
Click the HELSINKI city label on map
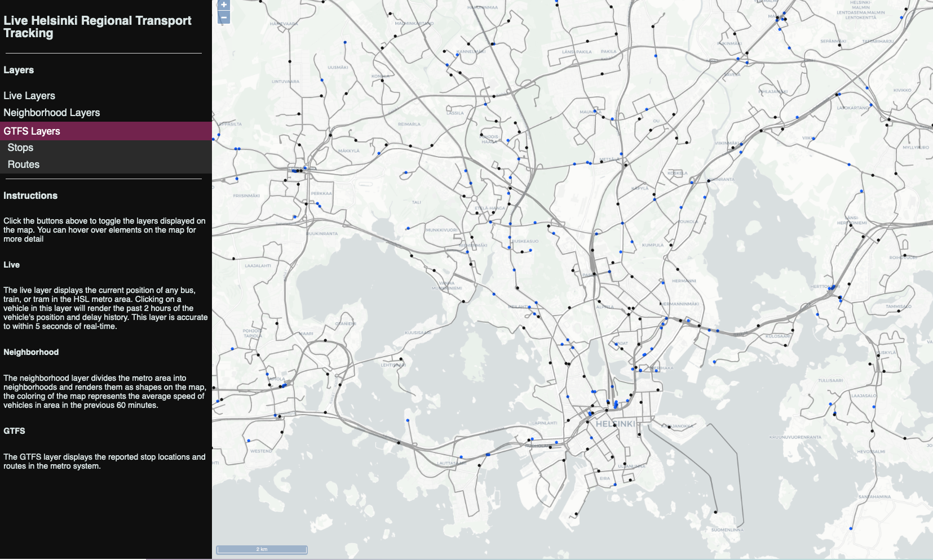[615, 424]
